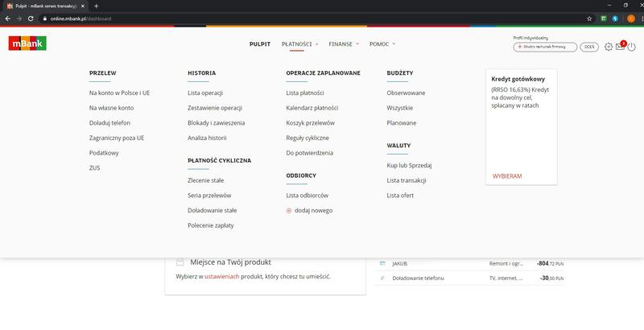This screenshot has width=644, height=330.
Task: Open a new browser tab
Action: point(96,6)
